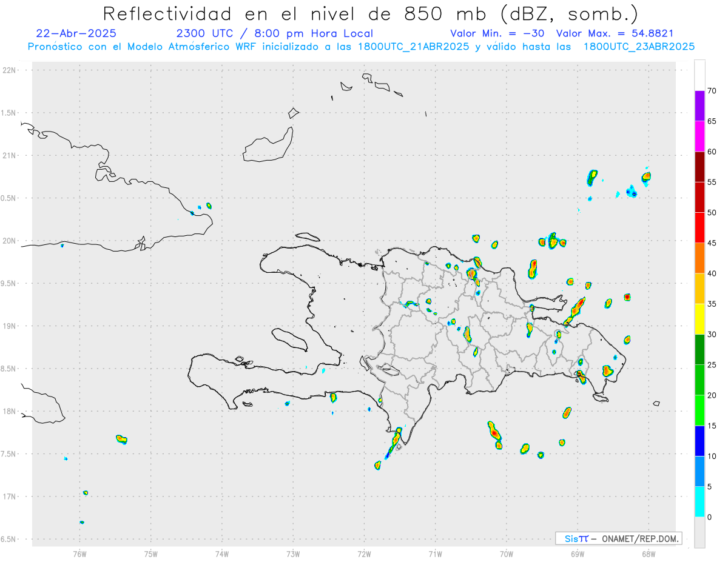The image size is (728, 562).
Task: Click the blue 10–15 dBZ colorbar segment
Action: coord(699,441)
